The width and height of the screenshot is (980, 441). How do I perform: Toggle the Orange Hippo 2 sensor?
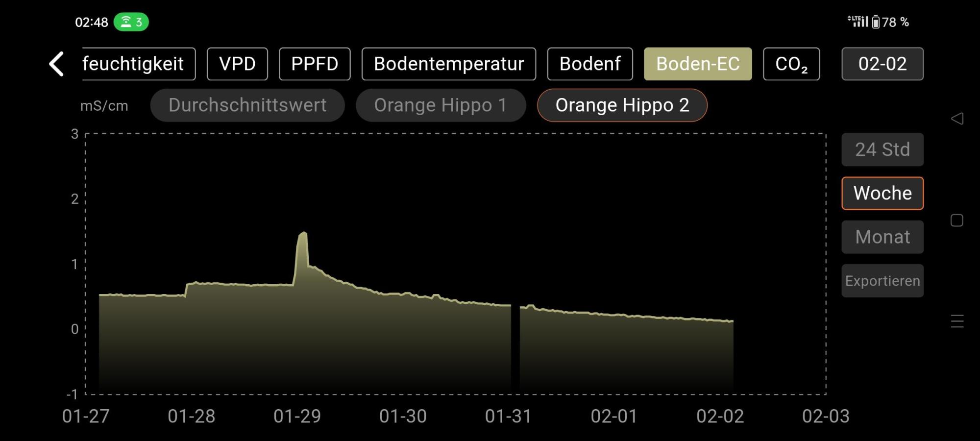tap(622, 105)
